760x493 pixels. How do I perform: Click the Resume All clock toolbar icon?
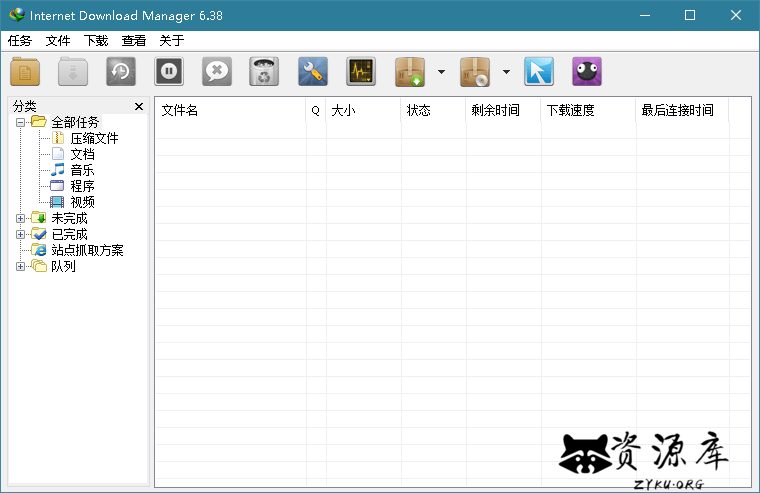(x=121, y=72)
